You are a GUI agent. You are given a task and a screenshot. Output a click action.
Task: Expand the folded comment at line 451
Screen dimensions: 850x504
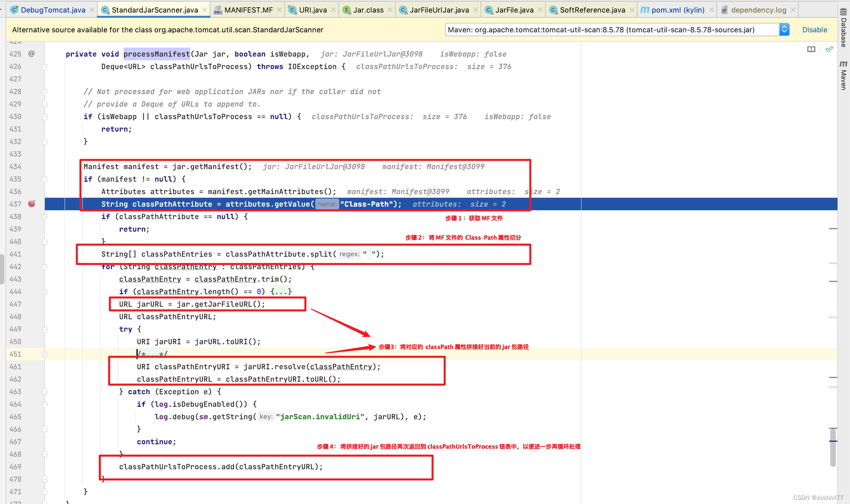click(45, 354)
